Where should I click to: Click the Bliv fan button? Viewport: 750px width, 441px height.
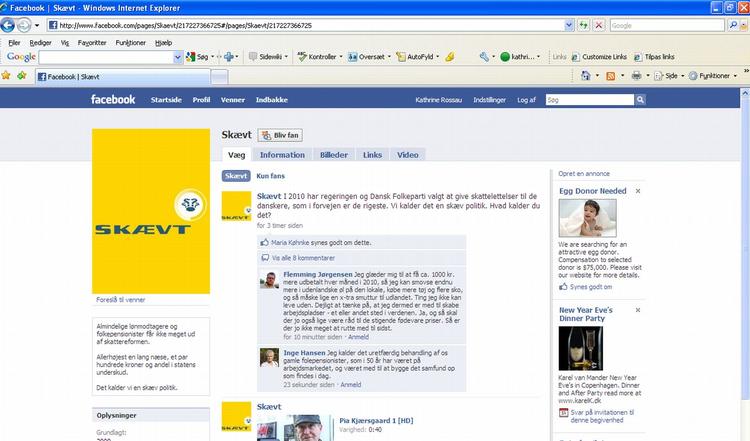point(280,135)
